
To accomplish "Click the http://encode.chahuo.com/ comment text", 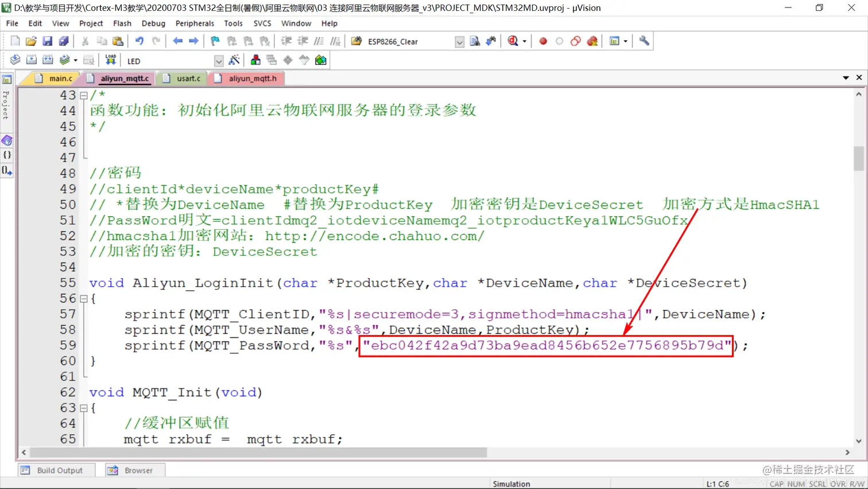I will 374,236.
